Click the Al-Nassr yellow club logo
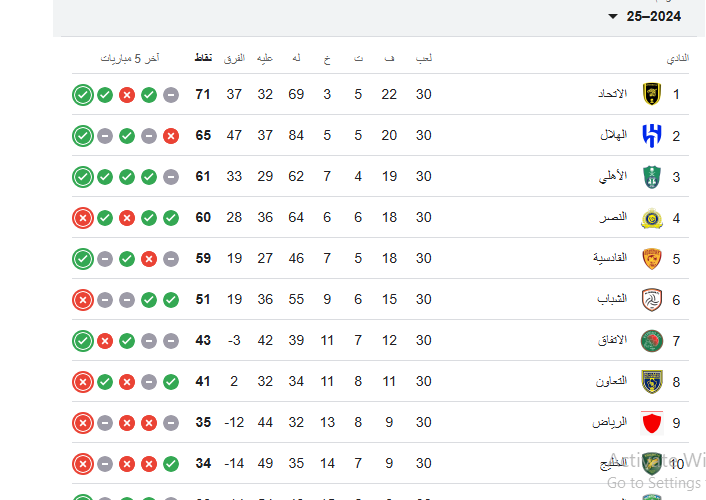The width and height of the screenshot is (706, 500). coord(652,218)
